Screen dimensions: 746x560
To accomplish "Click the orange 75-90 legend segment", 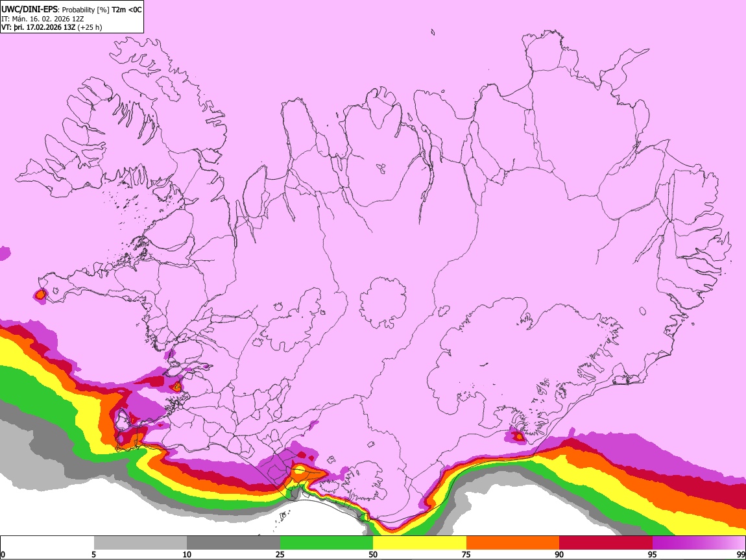I will coord(513,543).
